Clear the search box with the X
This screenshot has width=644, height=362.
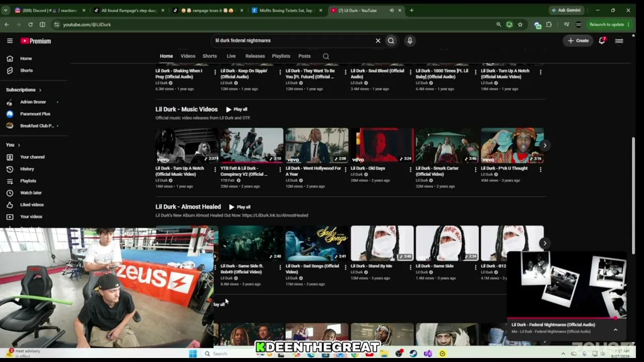[x=378, y=41]
